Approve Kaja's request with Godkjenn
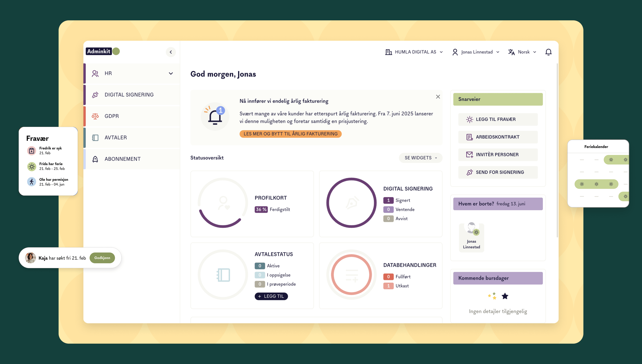The height and width of the screenshot is (364, 642). click(x=102, y=258)
